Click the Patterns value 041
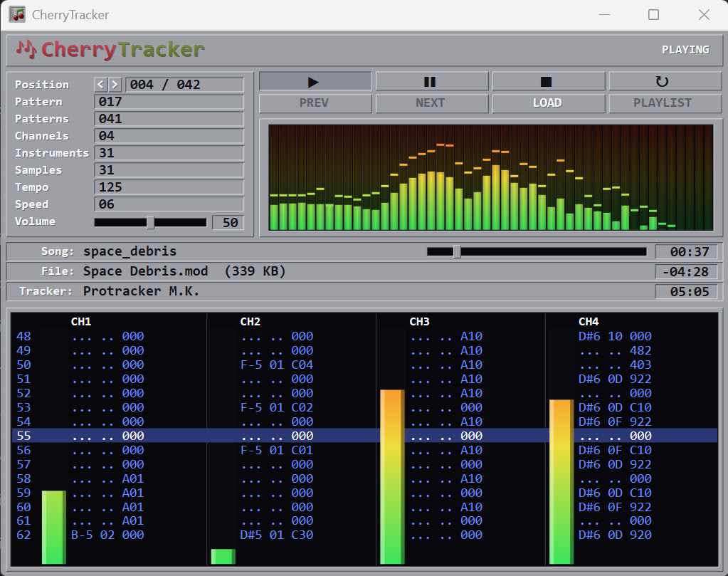This screenshot has height=576, width=728. 169,119
